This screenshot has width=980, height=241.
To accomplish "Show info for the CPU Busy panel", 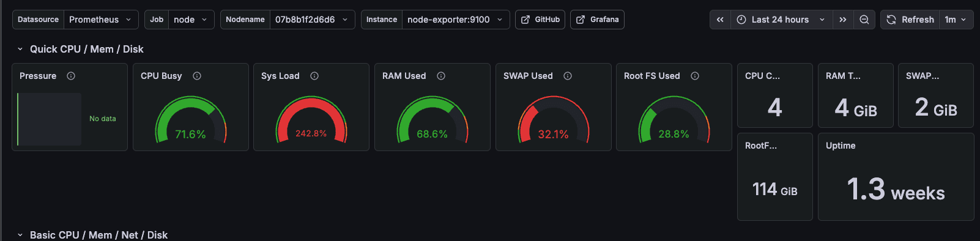I will (x=197, y=76).
